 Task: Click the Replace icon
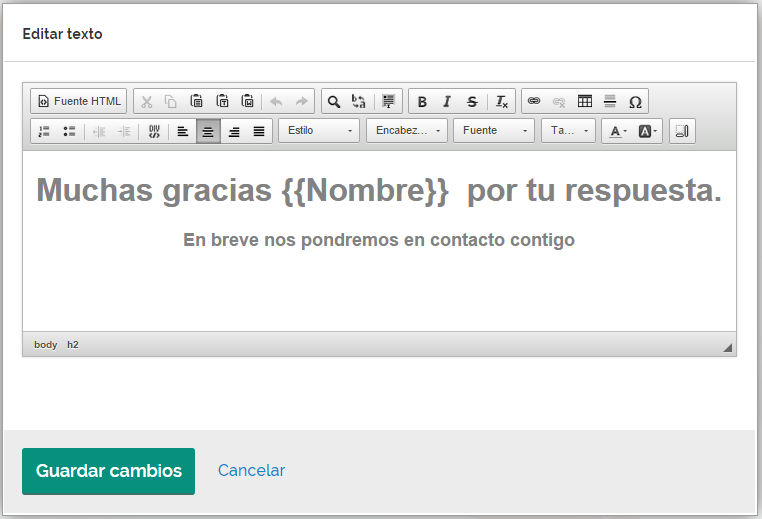click(359, 101)
